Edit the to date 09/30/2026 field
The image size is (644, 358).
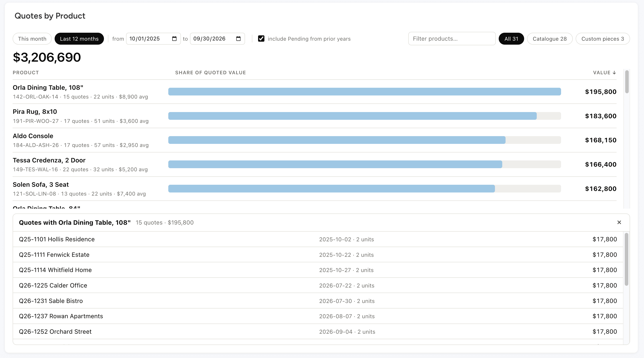click(x=217, y=39)
